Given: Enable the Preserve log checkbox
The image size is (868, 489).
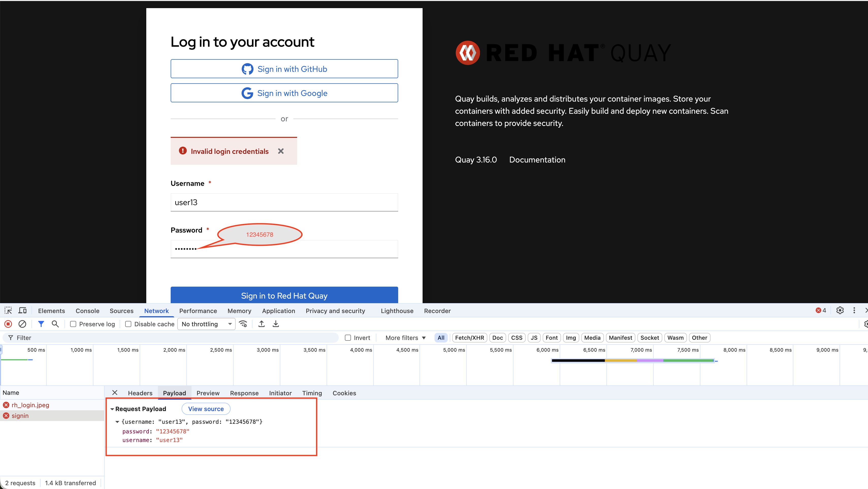Looking at the screenshot, I should click(x=73, y=324).
